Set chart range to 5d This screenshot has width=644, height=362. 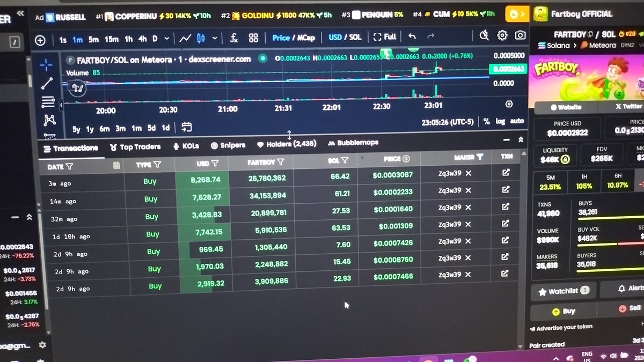[152, 128]
